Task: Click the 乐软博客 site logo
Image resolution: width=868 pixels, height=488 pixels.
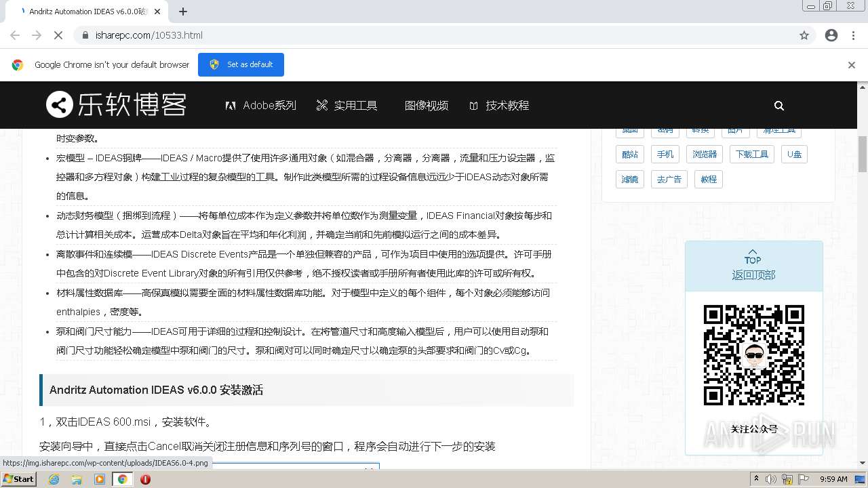Action: pyautogui.click(x=116, y=105)
